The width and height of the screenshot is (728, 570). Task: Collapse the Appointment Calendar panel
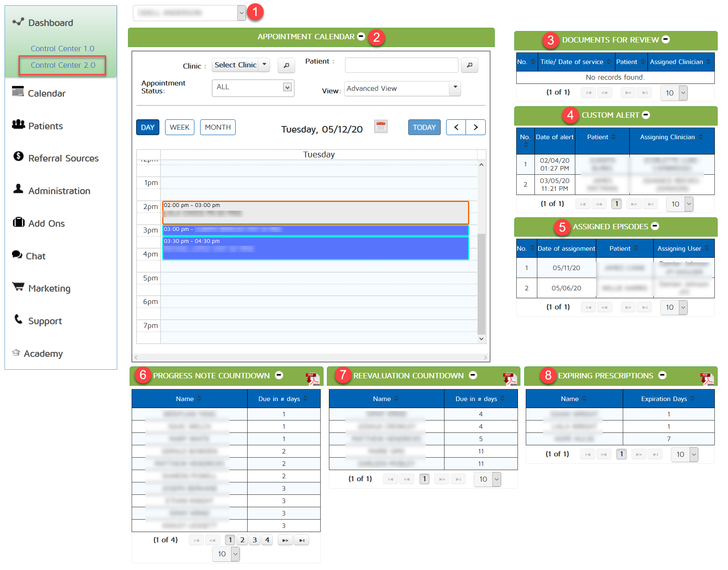coord(361,36)
